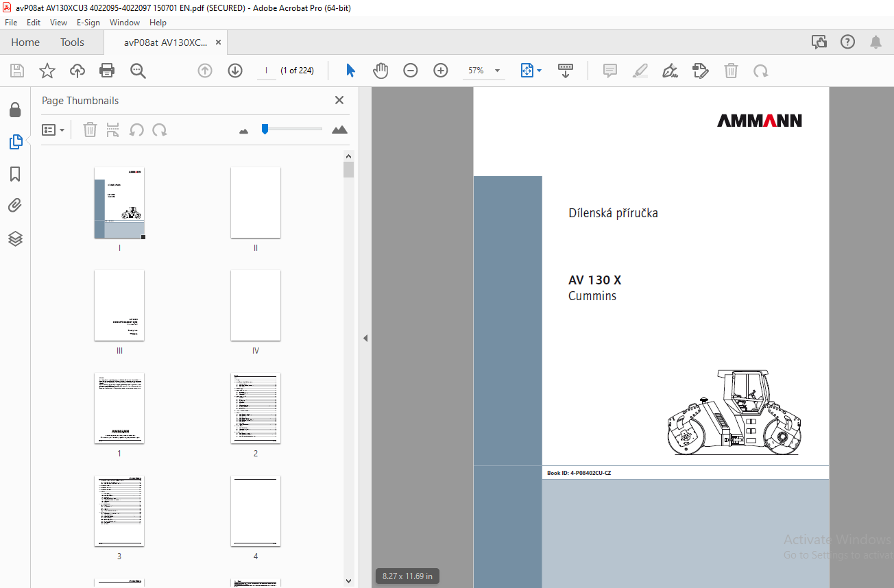894x588 pixels.
Task: Zoom in with the plus icon
Action: coord(441,71)
